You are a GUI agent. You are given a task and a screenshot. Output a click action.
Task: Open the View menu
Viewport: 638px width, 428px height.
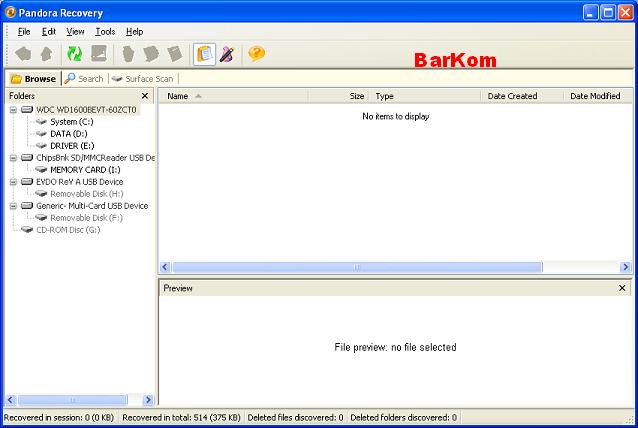[x=75, y=32]
